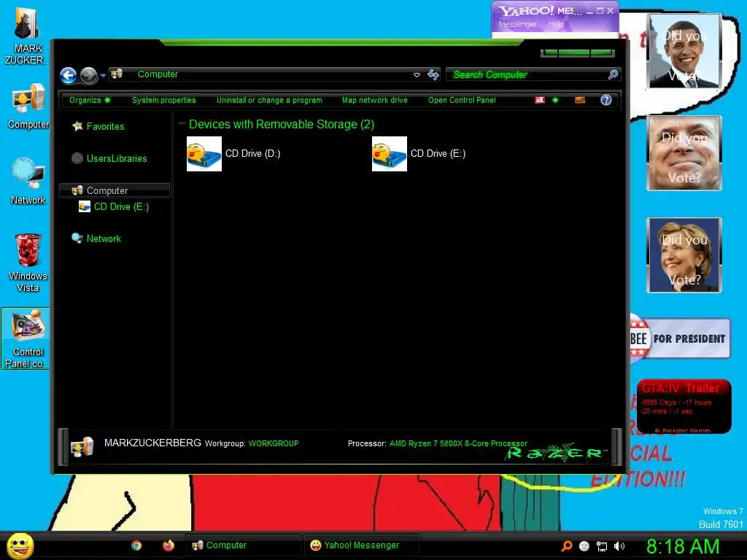The height and width of the screenshot is (560, 747).
Task: Select the Control Panel desktop shortcut
Action: [x=26, y=338]
